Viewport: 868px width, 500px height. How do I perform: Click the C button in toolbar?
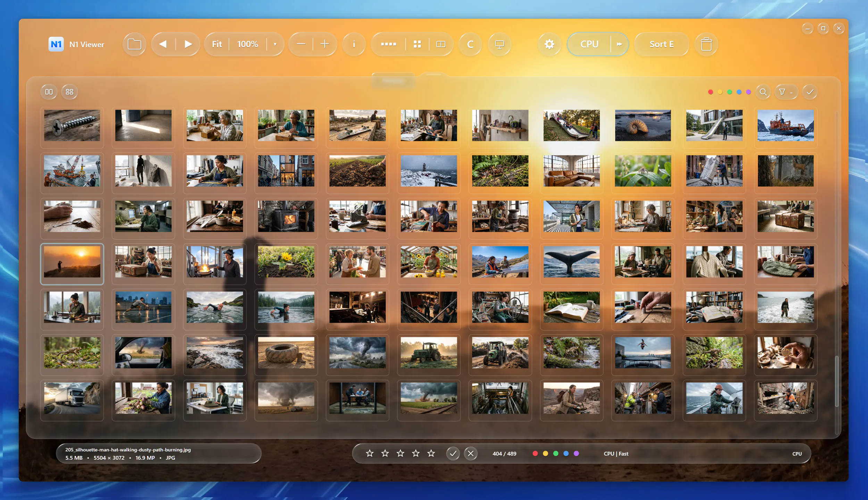pyautogui.click(x=470, y=44)
